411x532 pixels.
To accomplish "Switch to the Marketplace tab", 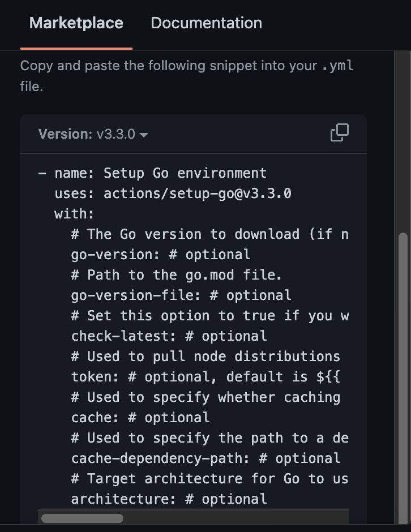I will 76,23.
